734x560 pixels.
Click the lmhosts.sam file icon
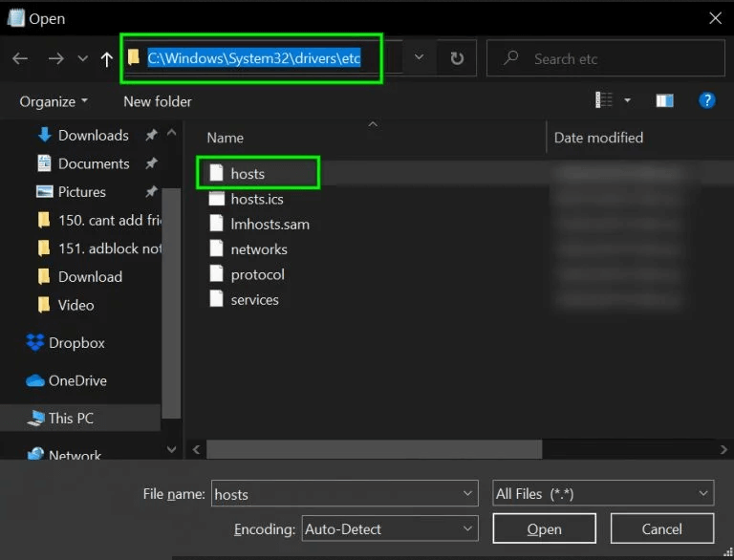point(216,224)
